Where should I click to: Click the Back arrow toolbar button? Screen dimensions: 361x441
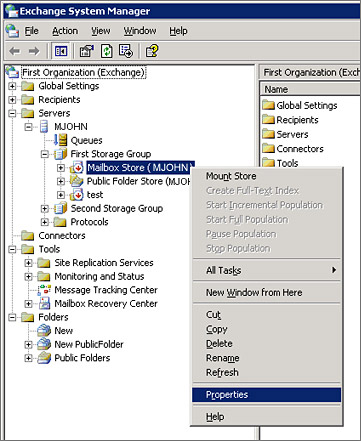click(15, 51)
